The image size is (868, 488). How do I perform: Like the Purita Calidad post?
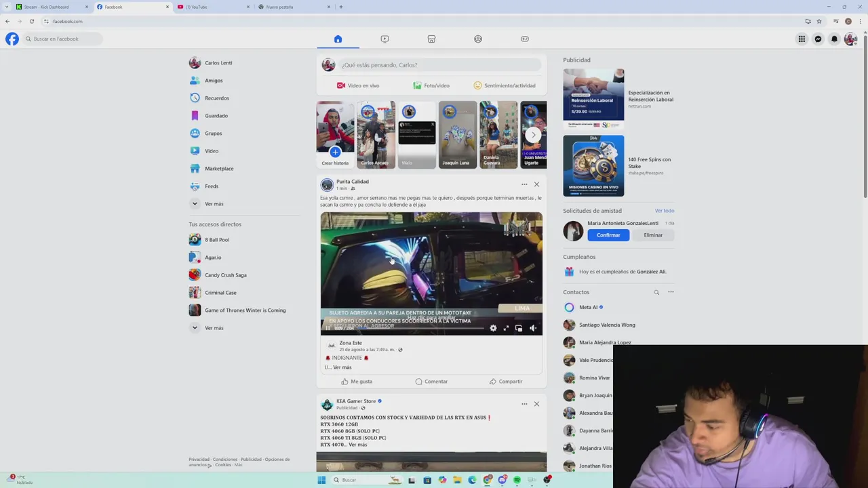coord(357,382)
